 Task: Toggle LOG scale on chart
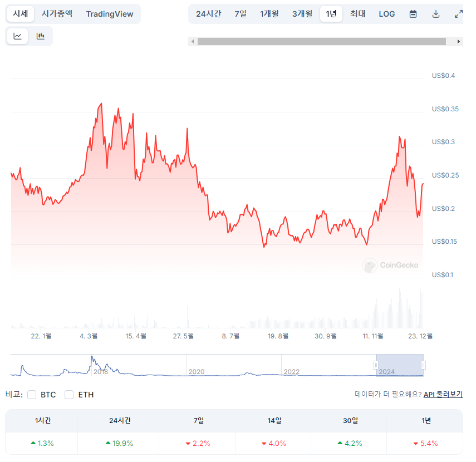pyautogui.click(x=387, y=14)
